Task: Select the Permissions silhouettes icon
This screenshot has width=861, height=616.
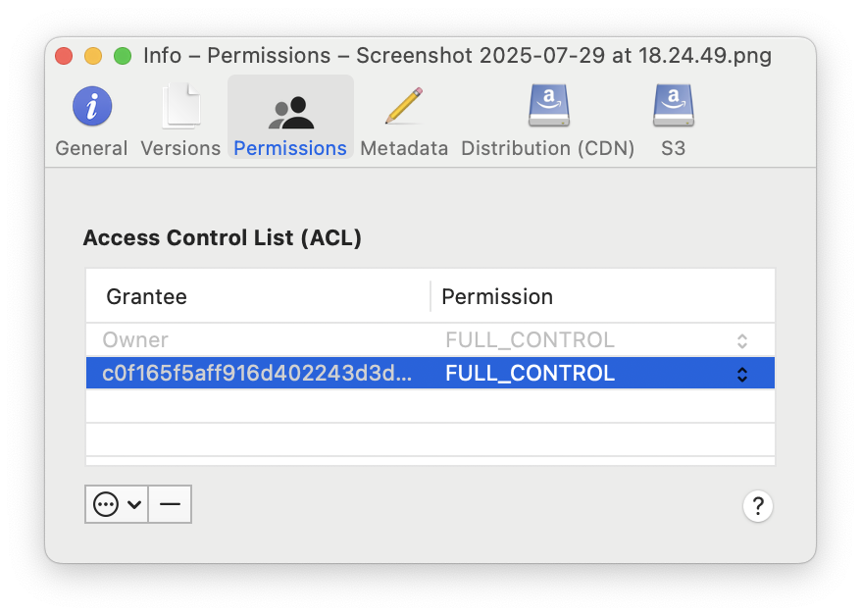Action: (x=289, y=104)
